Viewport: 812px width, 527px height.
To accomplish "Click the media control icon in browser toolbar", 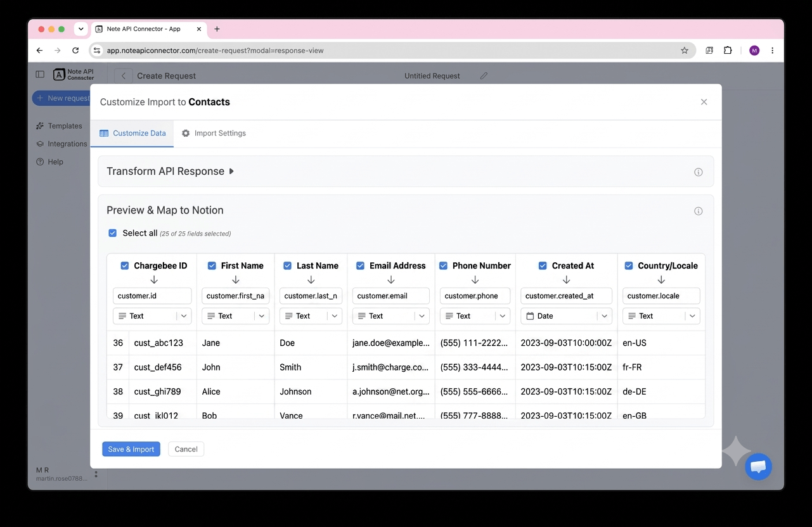I will (x=709, y=51).
